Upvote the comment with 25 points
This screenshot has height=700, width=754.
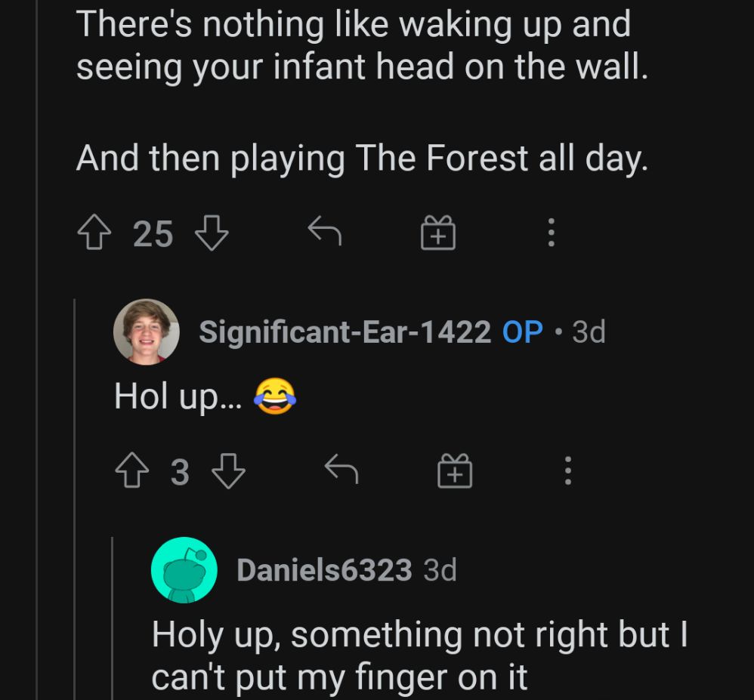(x=94, y=233)
